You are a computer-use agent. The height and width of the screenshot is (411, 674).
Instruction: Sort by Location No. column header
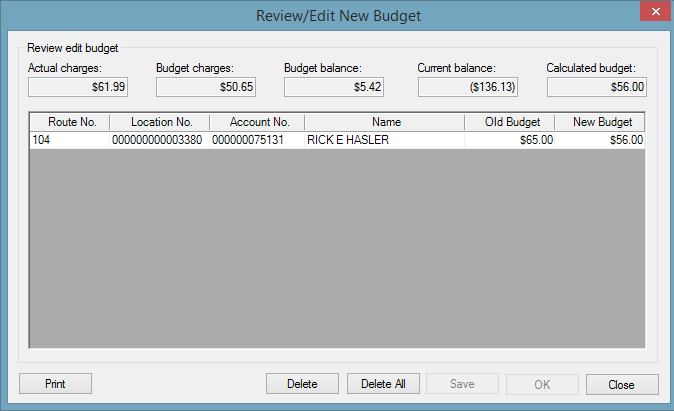[159, 122]
